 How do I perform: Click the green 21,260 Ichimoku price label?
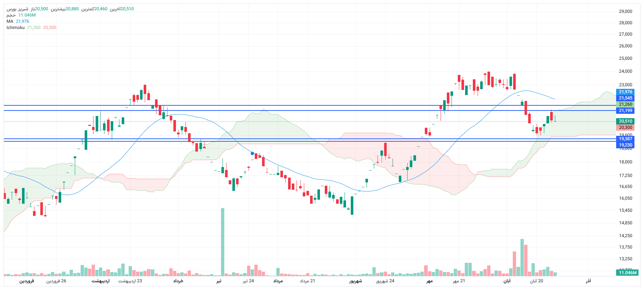pyautogui.click(x=625, y=104)
